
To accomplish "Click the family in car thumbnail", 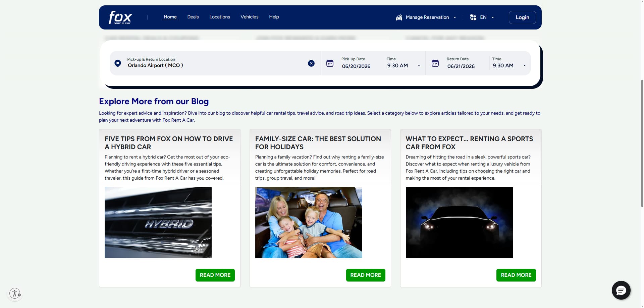I will coord(309,223).
